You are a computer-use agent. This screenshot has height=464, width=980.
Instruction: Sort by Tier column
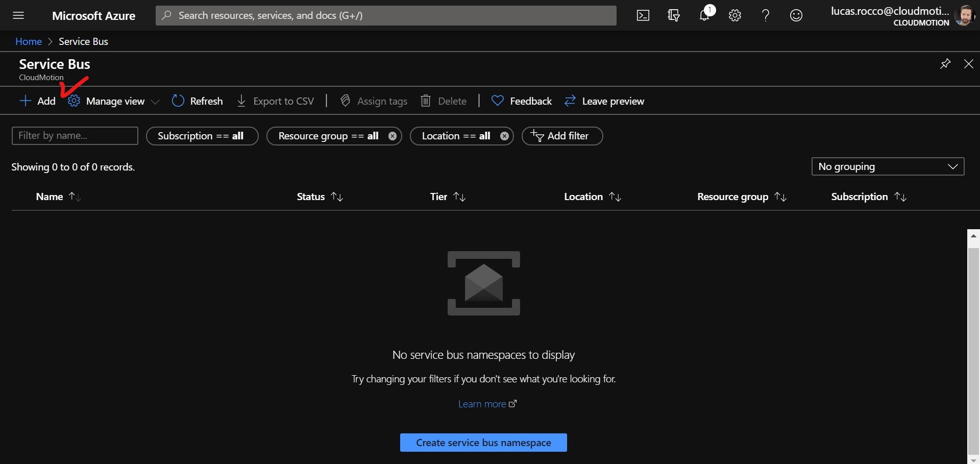pos(448,197)
